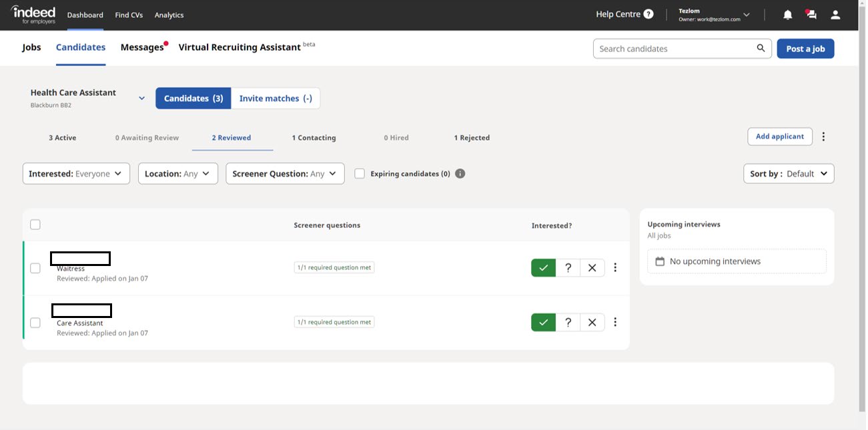Click the info icon beside Expiring candidates

pyautogui.click(x=460, y=174)
